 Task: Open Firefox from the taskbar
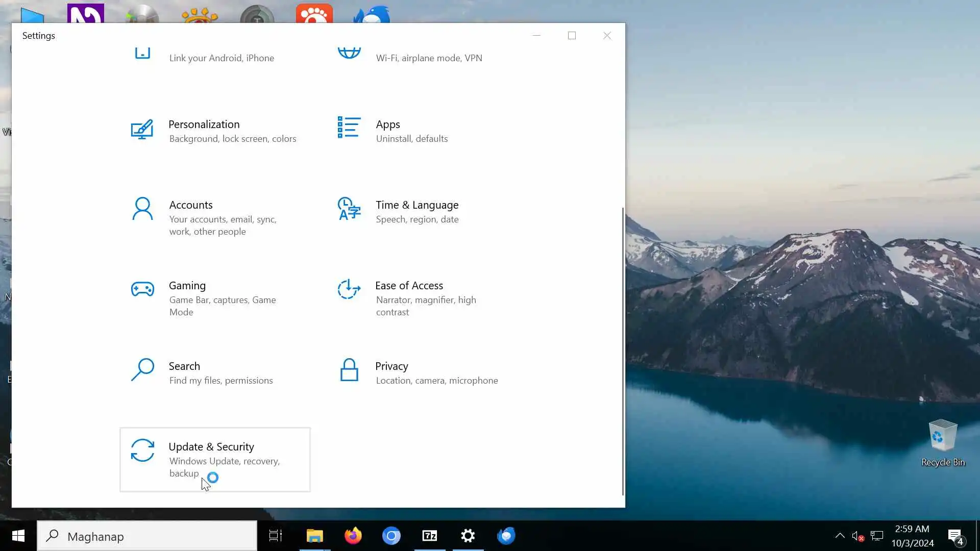353,536
